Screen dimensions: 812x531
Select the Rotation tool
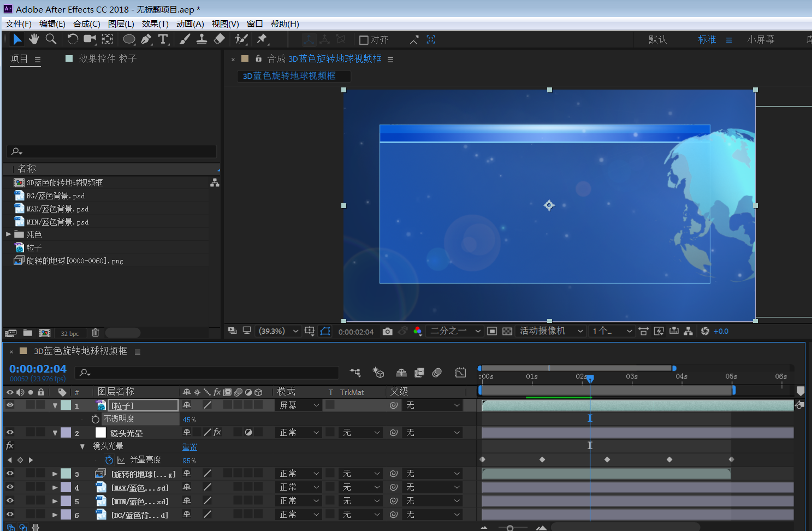pos(72,39)
